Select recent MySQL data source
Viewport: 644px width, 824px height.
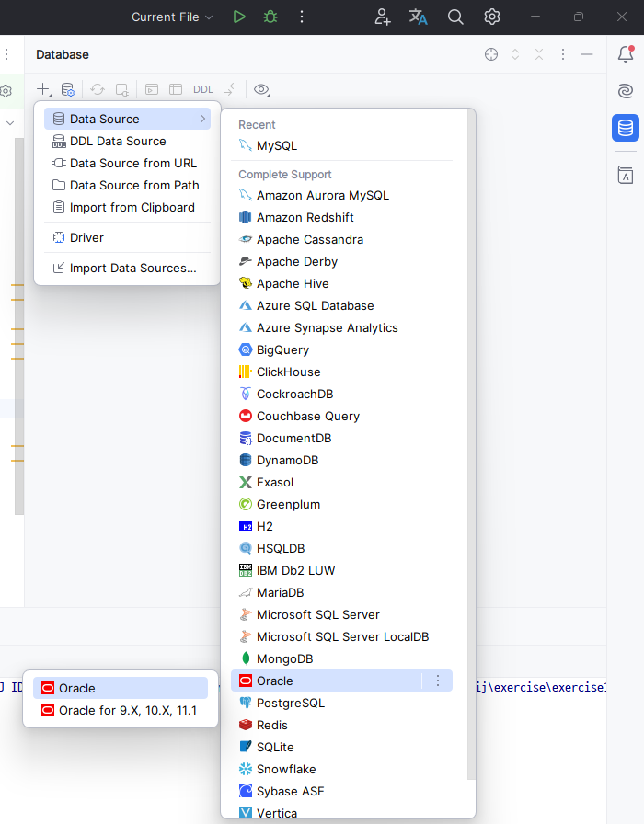341,145
